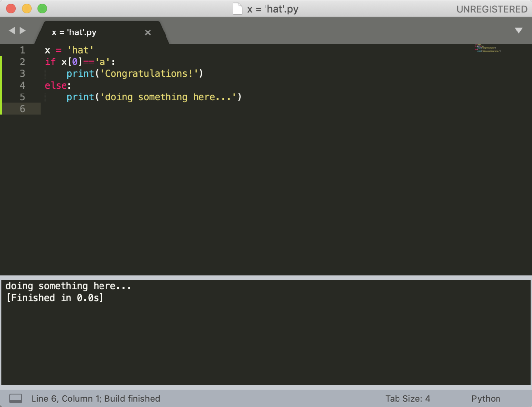Click line number 3 in the gutter
This screenshot has width=532, height=407.
[22, 73]
